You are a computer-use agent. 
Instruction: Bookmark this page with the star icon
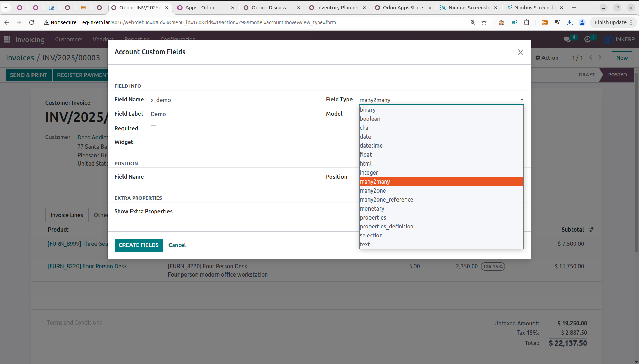(484, 22)
